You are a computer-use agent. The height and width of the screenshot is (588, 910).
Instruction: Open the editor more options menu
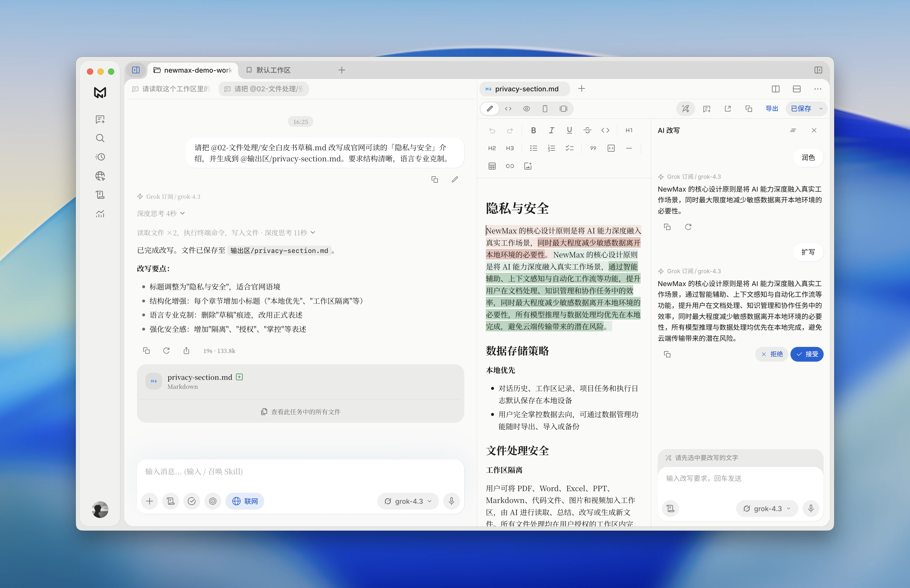point(818,89)
